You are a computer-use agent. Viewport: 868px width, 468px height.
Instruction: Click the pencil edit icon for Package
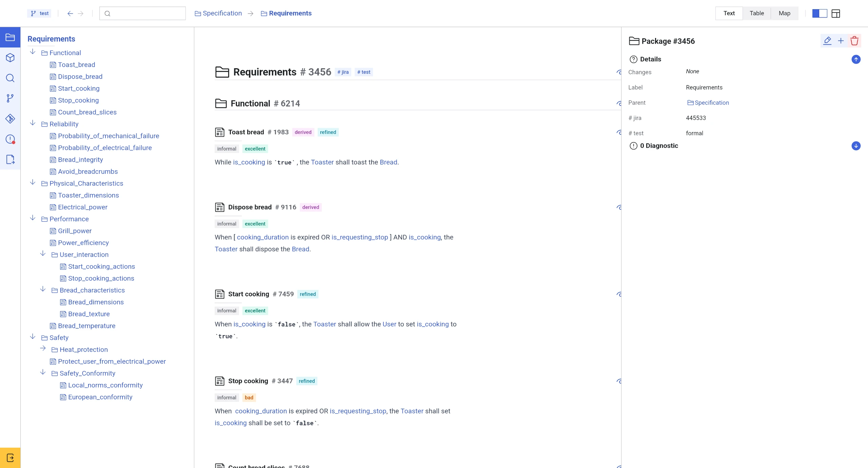click(827, 41)
